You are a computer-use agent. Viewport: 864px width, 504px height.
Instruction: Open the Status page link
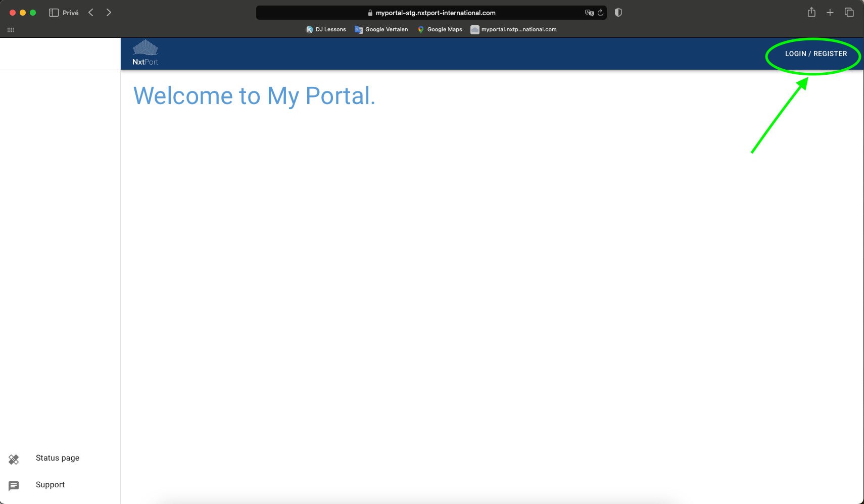pos(57,458)
